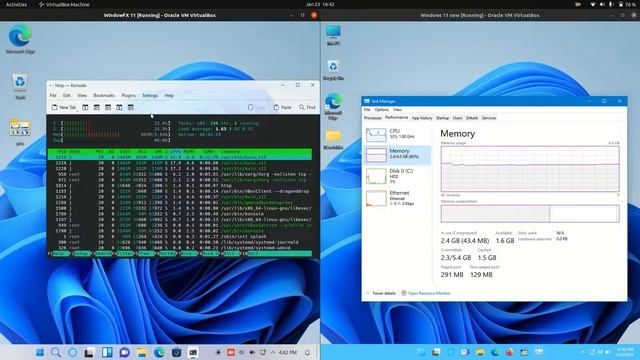Screen dimensions: 640x360
Task: Click the chat icon in WindowsFX taskbar
Action: [124, 352]
